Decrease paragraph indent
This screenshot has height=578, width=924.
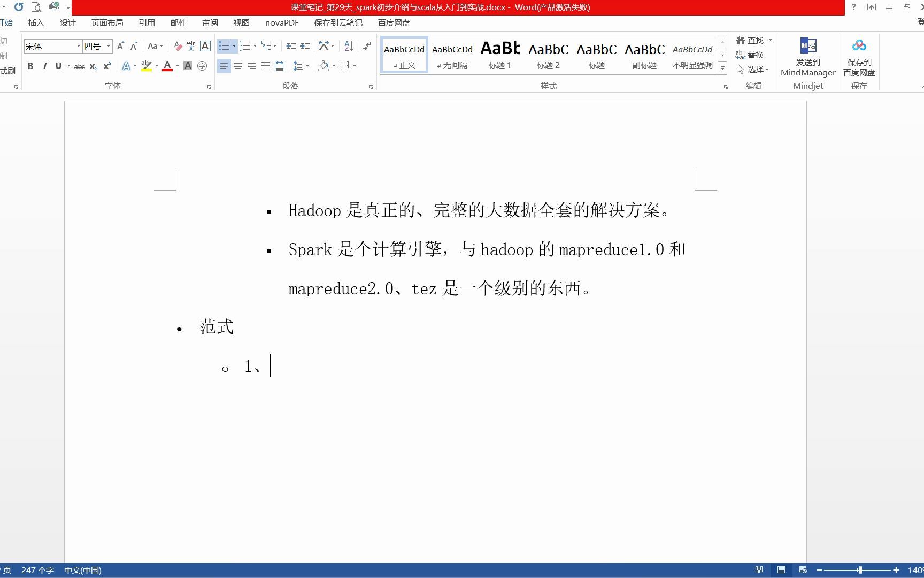tap(291, 46)
